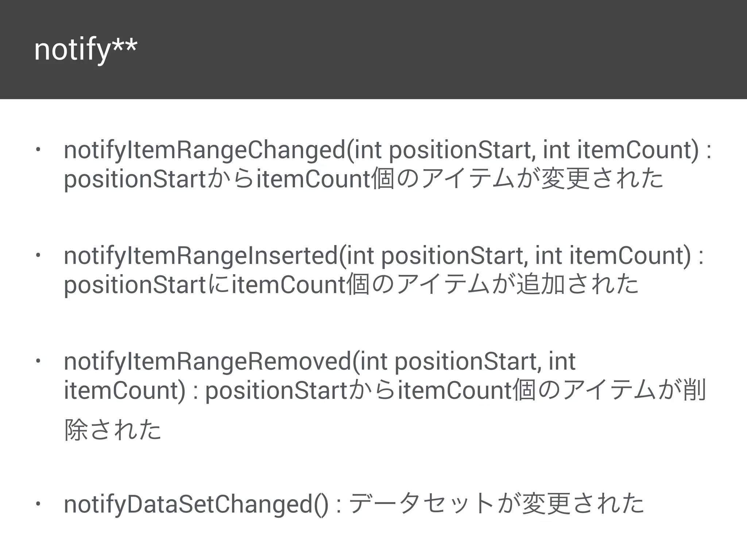747x560 pixels.
Task: Click the bullet dot before notifyDataSetChanged
Action: (x=38, y=503)
